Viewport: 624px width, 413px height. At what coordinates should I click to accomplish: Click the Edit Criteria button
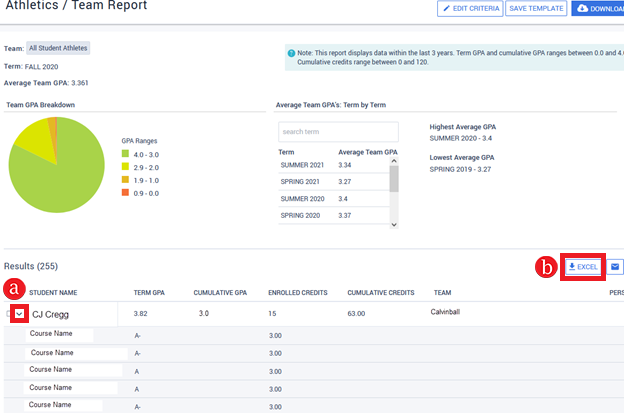click(469, 9)
